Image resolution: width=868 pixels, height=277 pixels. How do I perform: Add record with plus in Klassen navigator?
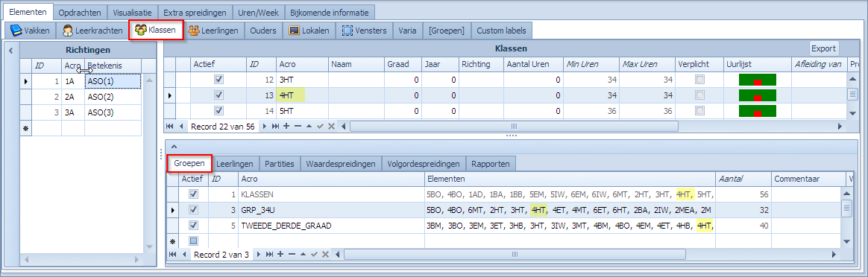[286, 126]
